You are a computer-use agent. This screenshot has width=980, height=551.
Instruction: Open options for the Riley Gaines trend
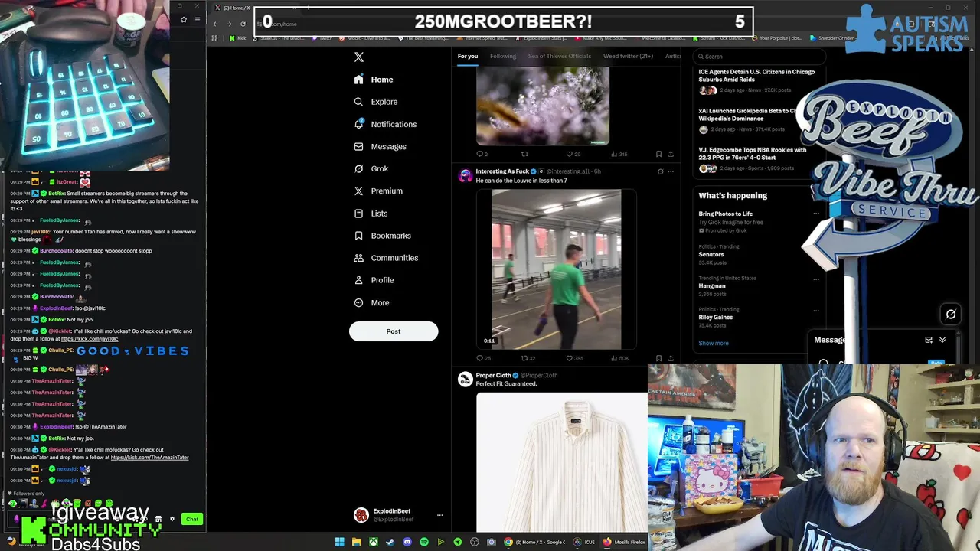(816, 310)
